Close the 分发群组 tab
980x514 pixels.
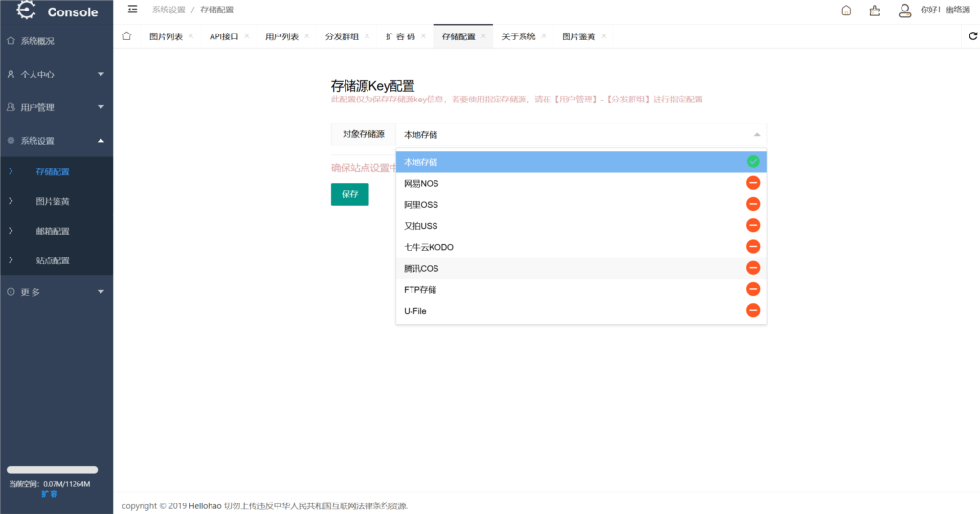(x=367, y=36)
